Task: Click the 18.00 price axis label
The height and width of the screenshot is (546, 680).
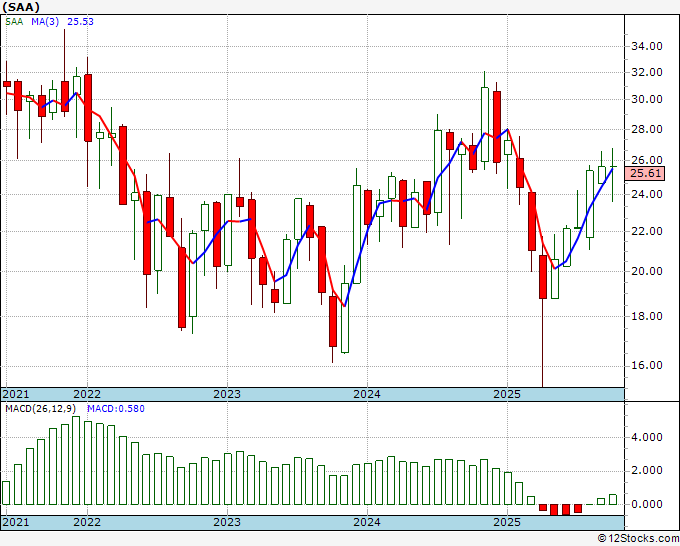Action: (x=647, y=316)
